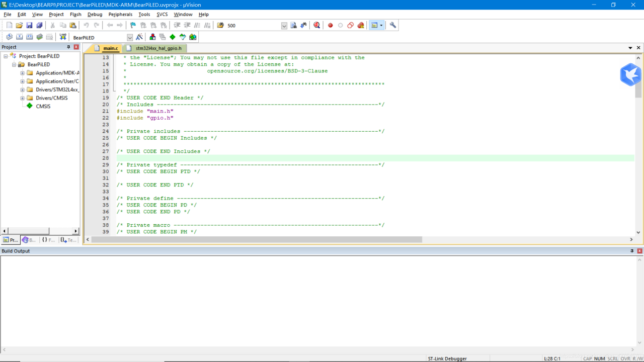
Task: Open Manage Run-Time Environment green diamond icon
Action: pyautogui.click(x=173, y=37)
